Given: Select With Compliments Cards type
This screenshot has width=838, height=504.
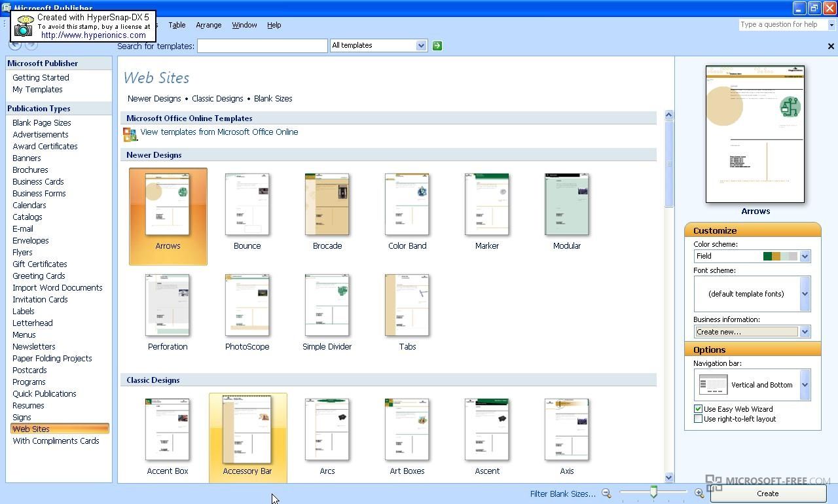Looking at the screenshot, I should (x=56, y=441).
